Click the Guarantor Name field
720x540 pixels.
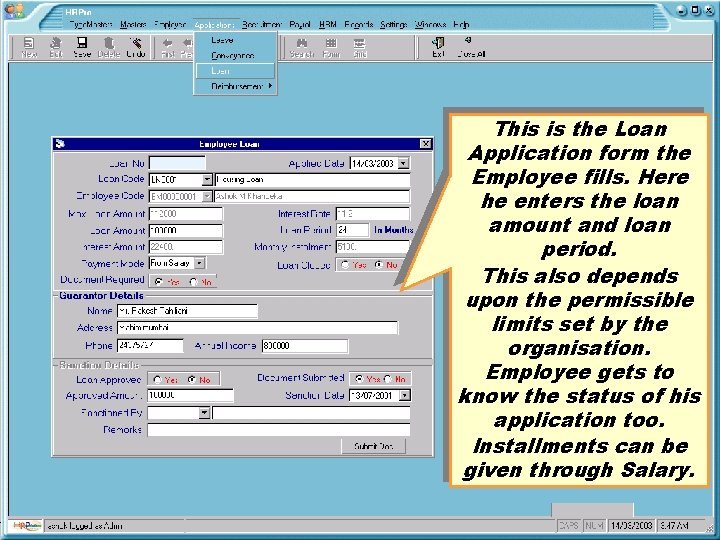(x=187, y=311)
